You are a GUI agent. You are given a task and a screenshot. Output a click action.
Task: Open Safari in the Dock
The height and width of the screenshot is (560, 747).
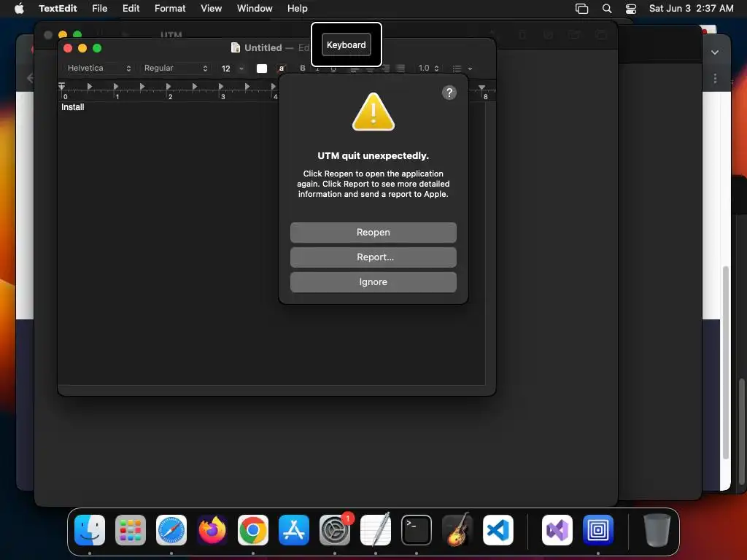tap(171, 530)
